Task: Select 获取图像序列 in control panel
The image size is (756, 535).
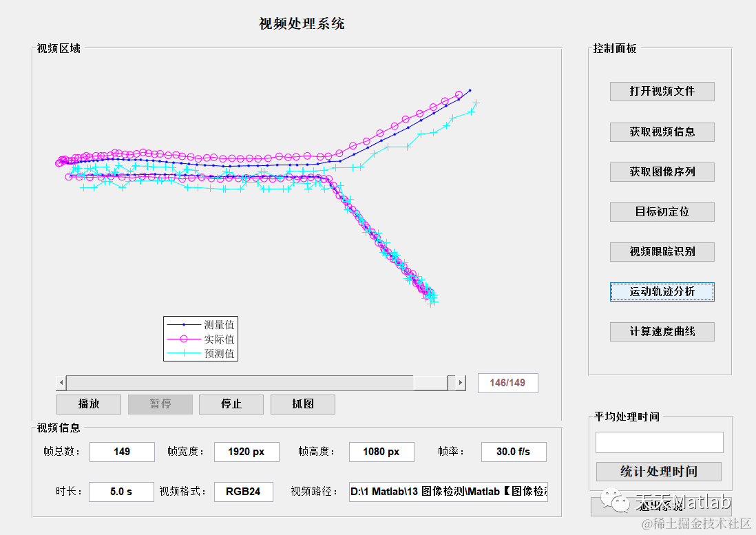Action: [x=662, y=171]
